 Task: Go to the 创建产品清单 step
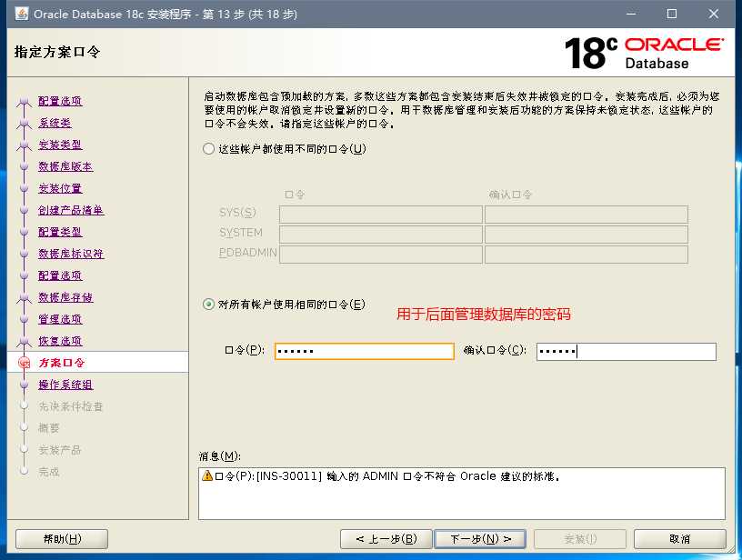pos(71,210)
